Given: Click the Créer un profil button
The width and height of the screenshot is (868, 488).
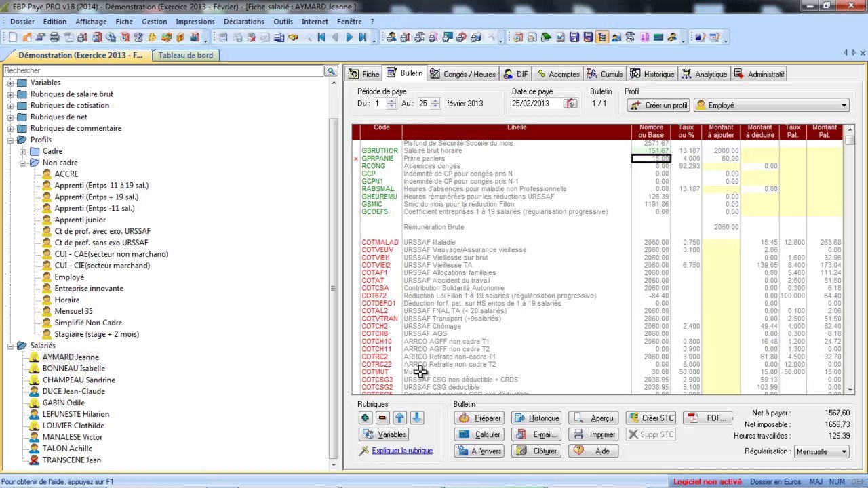Looking at the screenshot, I should 658,106.
